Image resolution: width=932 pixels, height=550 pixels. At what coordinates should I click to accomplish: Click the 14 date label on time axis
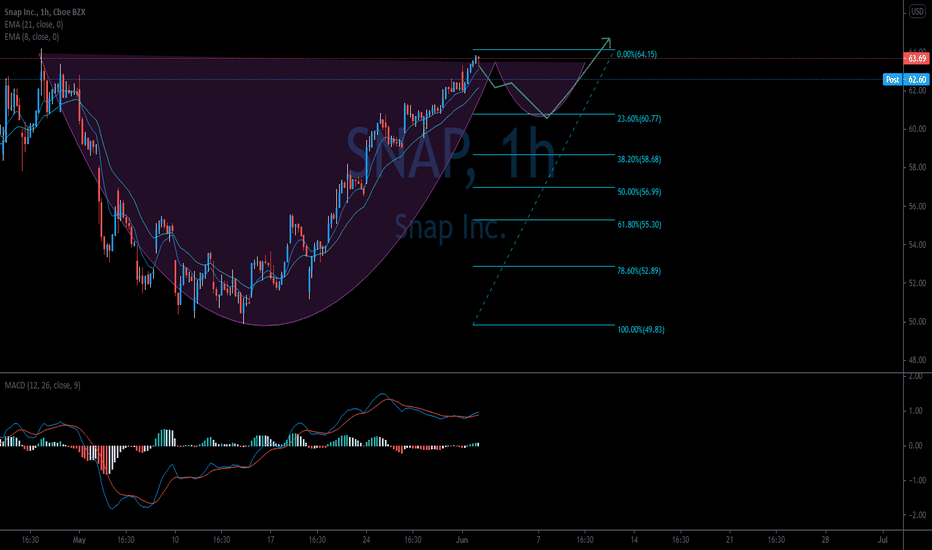tap(634, 540)
